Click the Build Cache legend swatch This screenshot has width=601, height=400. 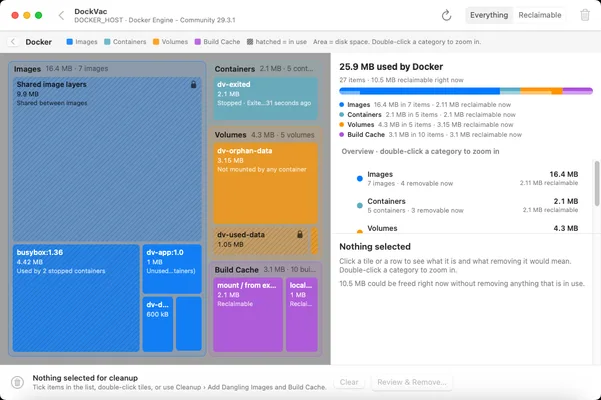click(197, 42)
